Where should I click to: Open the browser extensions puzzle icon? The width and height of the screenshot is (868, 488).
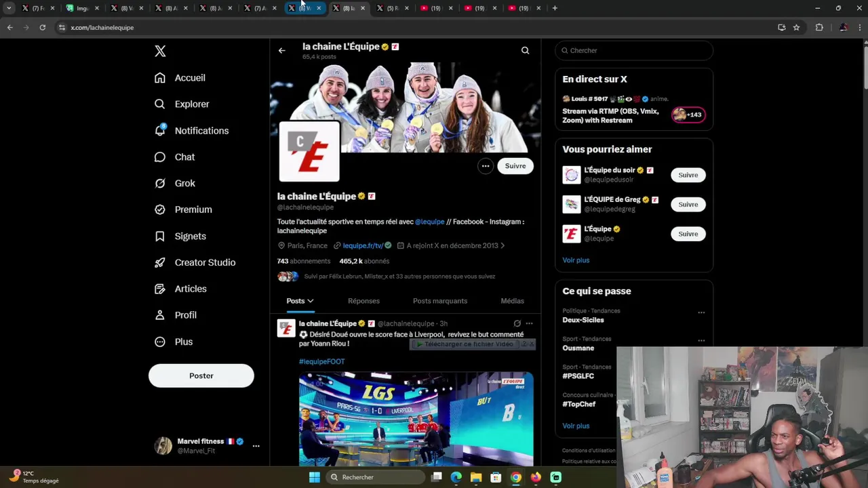819,28
